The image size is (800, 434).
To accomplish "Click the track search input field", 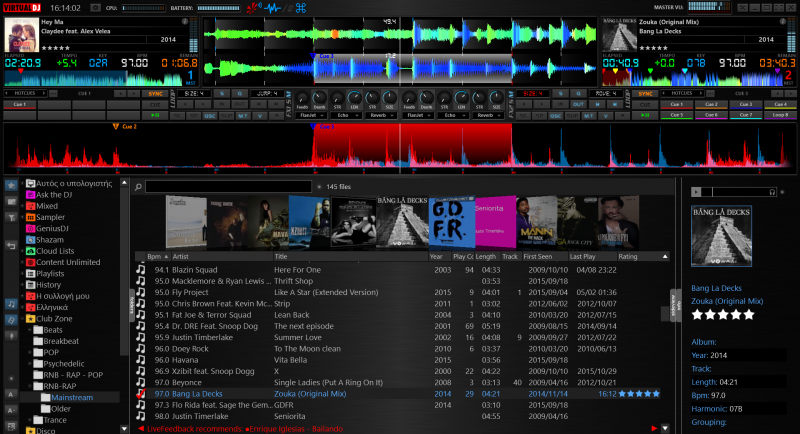I will (x=228, y=187).
